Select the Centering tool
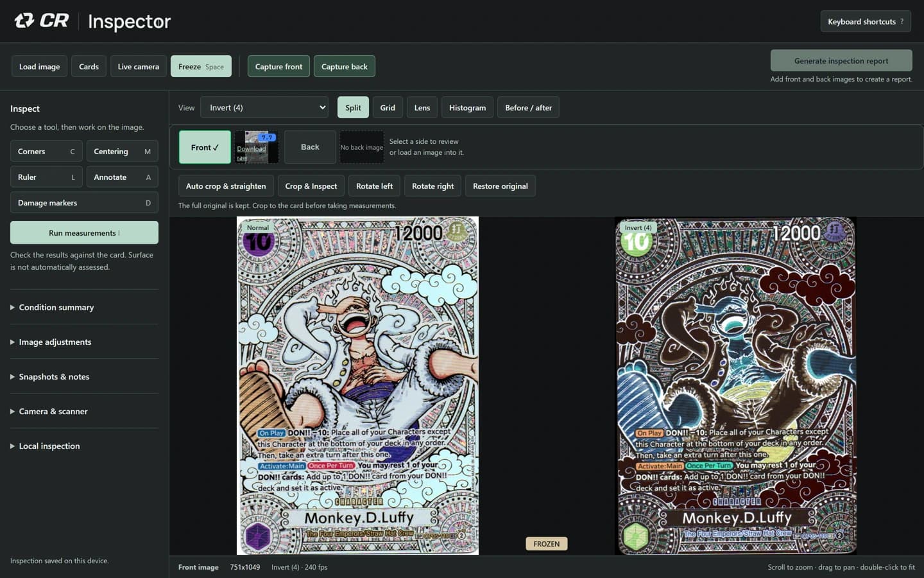The width and height of the screenshot is (924, 578). [122, 151]
